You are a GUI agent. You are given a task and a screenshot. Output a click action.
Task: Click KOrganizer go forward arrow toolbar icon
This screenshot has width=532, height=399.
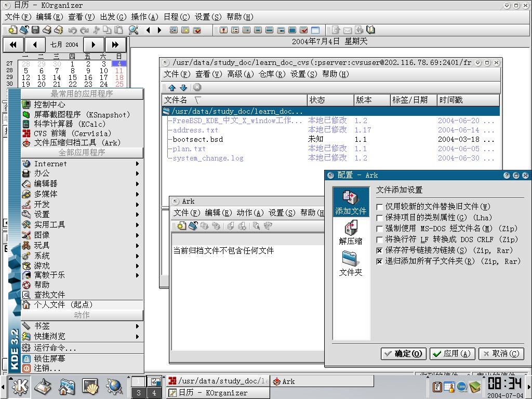click(159, 30)
